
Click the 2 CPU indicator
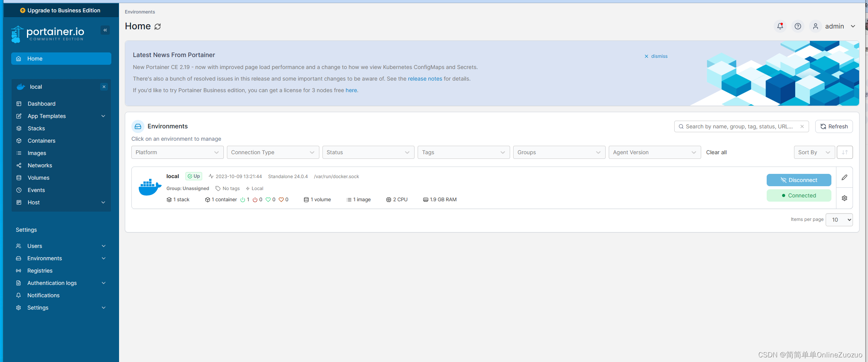coord(397,200)
